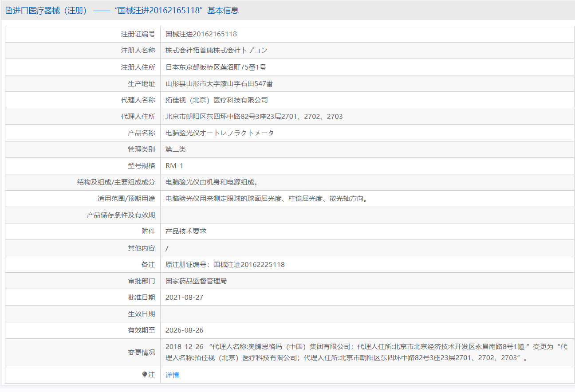Click the 变更情况 change record text

point(366,352)
